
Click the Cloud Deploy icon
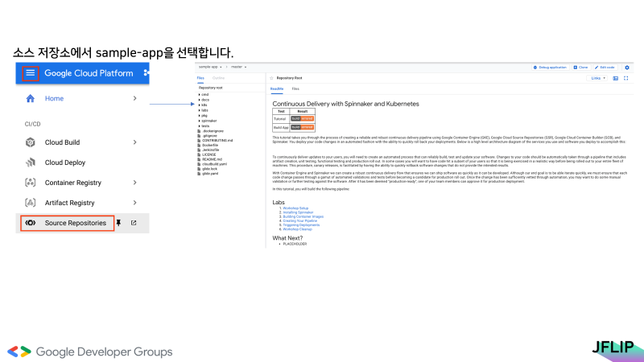[30, 162]
